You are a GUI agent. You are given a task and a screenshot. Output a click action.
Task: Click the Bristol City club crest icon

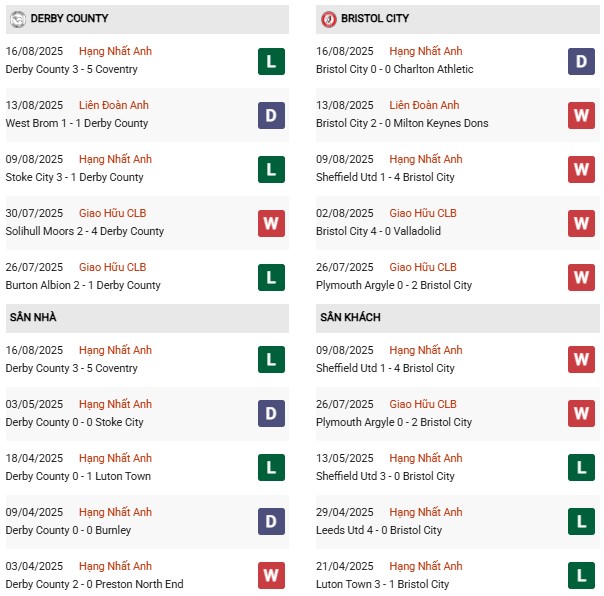click(328, 18)
